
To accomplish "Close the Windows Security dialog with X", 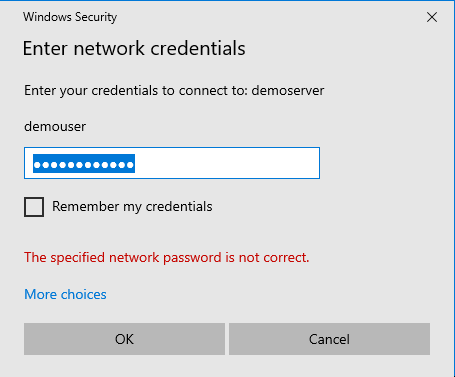I will pos(432,17).
